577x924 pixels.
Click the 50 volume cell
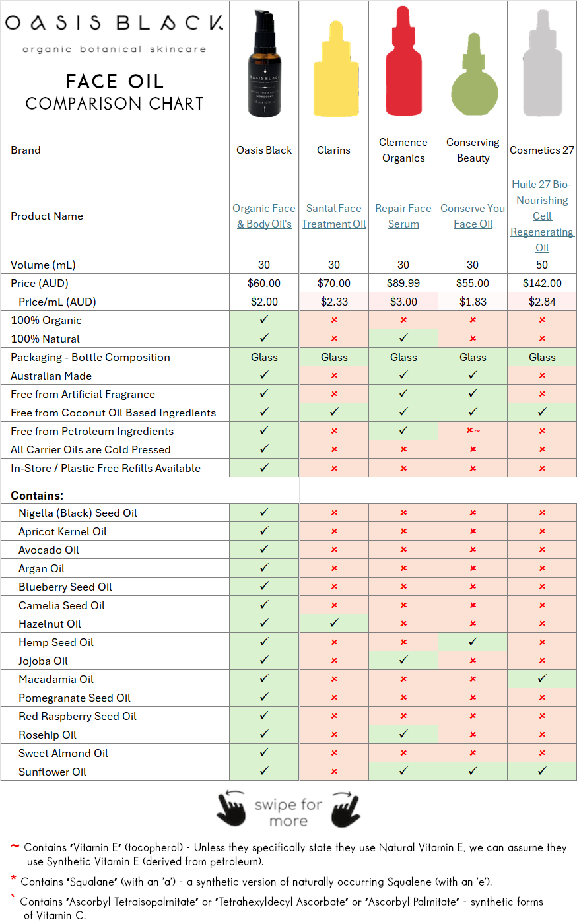pyautogui.click(x=542, y=265)
